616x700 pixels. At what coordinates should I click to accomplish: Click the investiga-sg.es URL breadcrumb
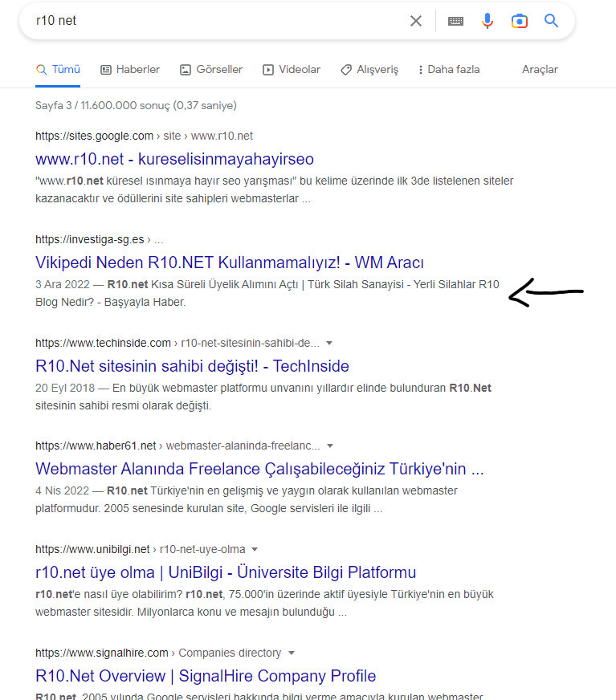pyautogui.click(x=99, y=239)
